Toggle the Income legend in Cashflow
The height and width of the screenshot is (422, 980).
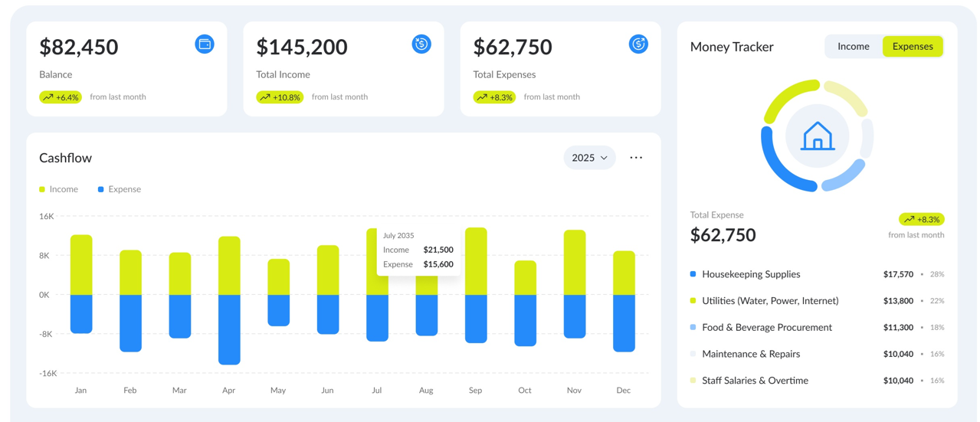click(59, 189)
